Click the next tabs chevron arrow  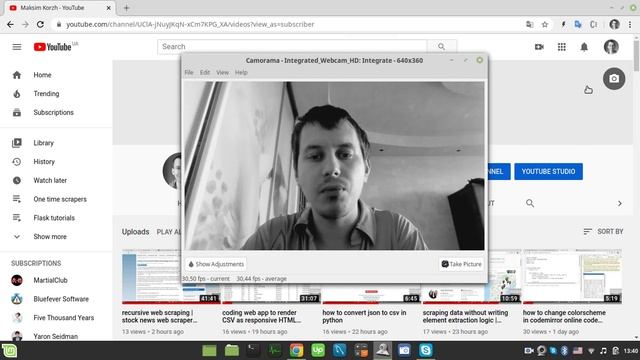[x=620, y=203]
